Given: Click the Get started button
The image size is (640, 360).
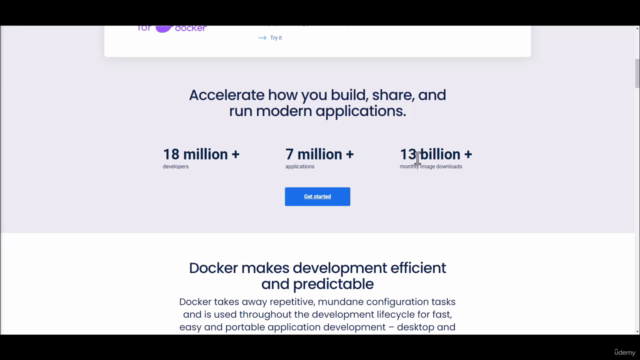Looking at the screenshot, I should [317, 196].
